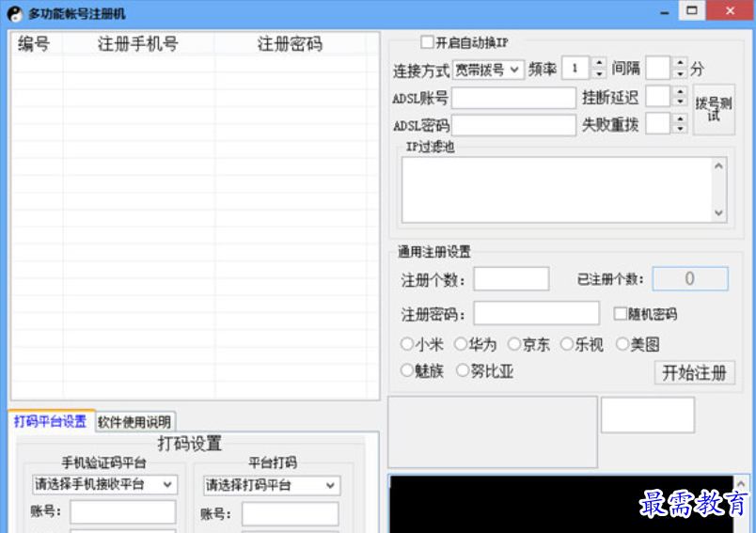Focus 账号 field under 手机验证码平台
The image size is (756, 533).
point(123,511)
